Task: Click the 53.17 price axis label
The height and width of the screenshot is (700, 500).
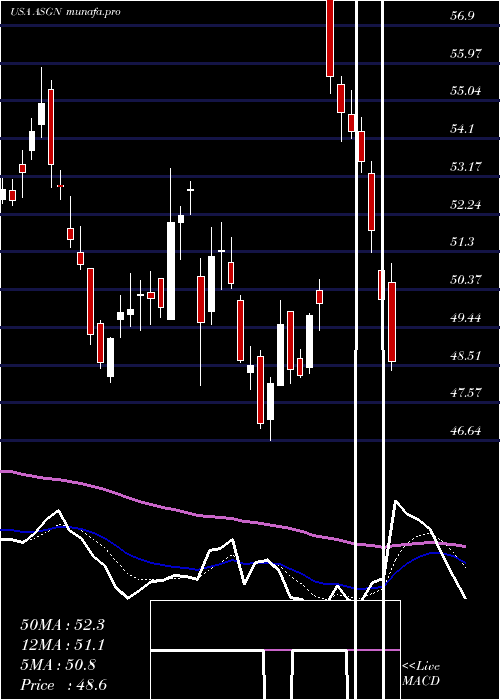Action: [x=466, y=167]
